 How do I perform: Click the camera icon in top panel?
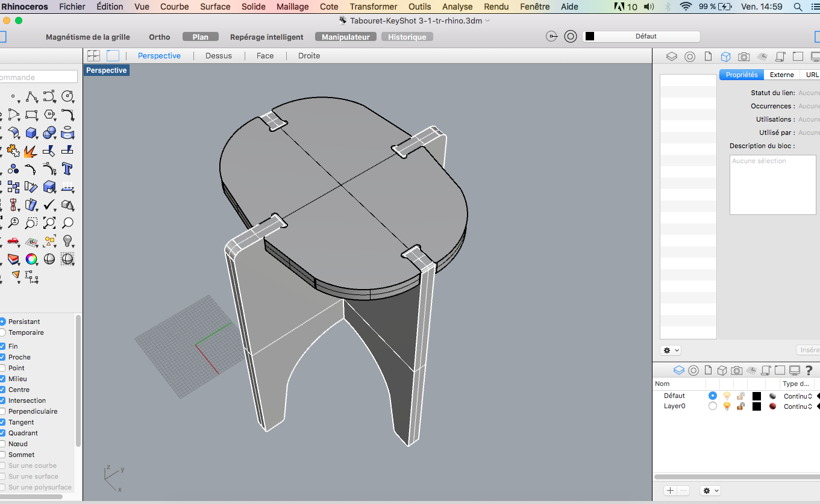pyautogui.click(x=744, y=57)
